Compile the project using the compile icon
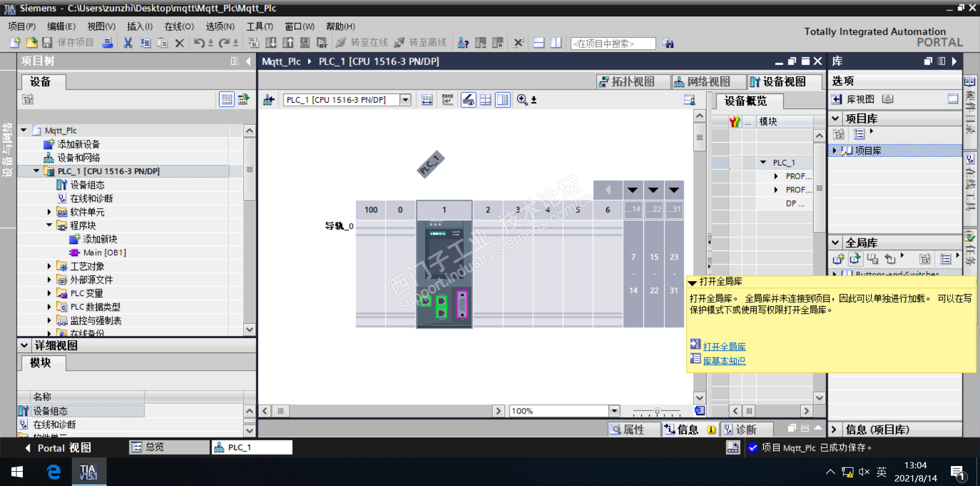 pos(254,43)
